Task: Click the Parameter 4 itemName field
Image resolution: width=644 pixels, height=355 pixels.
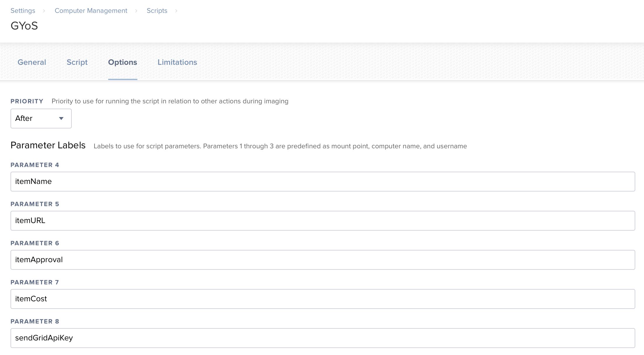Action: (x=323, y=182)
